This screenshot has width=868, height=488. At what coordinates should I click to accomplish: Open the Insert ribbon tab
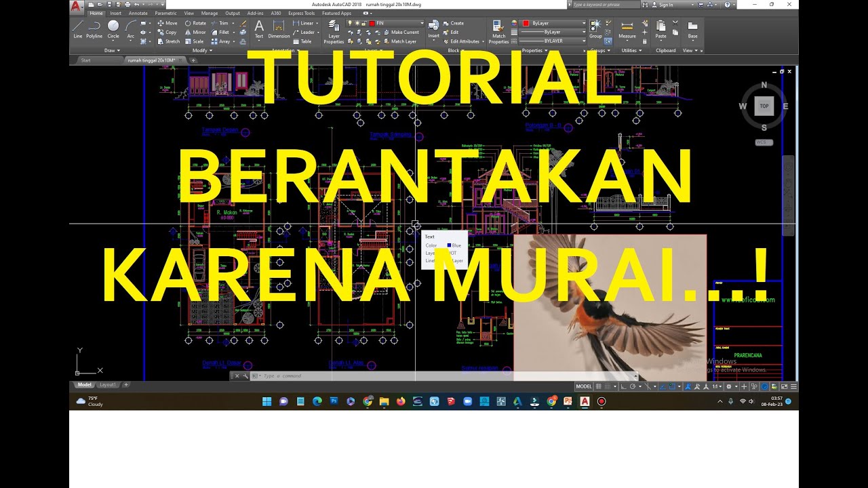pyautogui.click(x=116, y=13)
